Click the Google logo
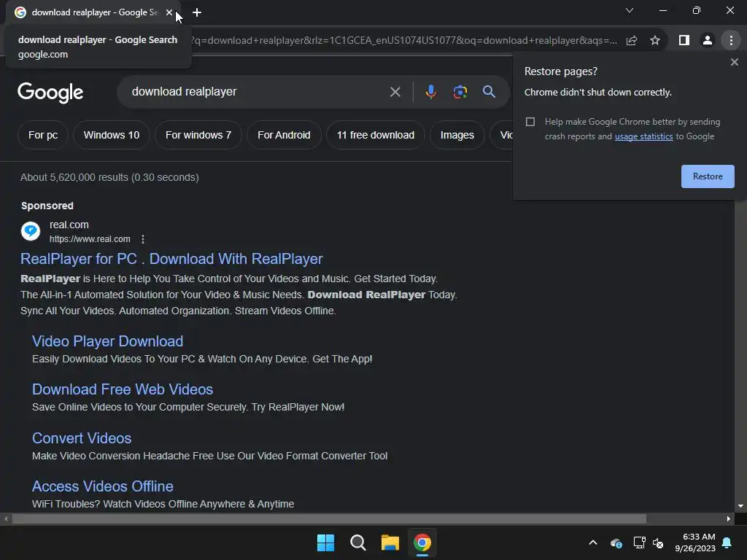This screenshot has height=560, width=747. (50, 93)
